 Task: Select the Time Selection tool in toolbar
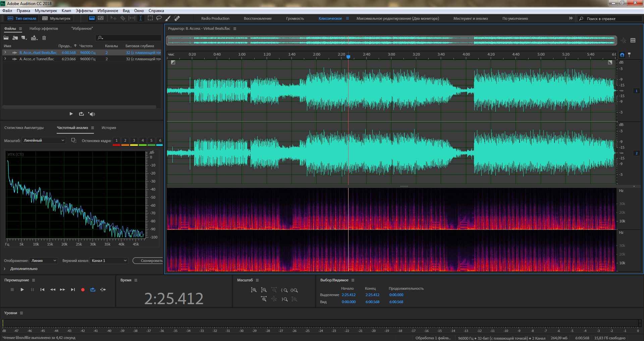pos(141,18)
